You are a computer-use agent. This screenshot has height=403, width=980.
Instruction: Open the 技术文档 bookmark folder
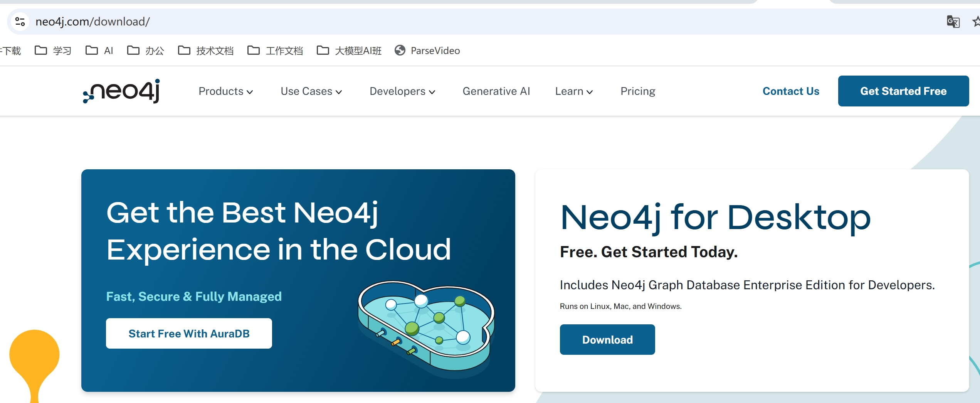(x=206, y=51)
